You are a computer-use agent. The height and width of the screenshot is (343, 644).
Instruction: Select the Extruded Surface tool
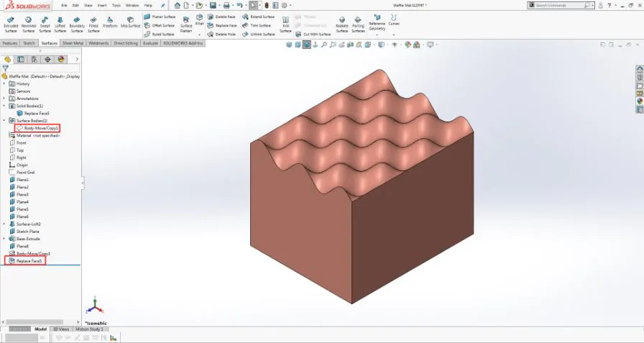pos(11,24)
